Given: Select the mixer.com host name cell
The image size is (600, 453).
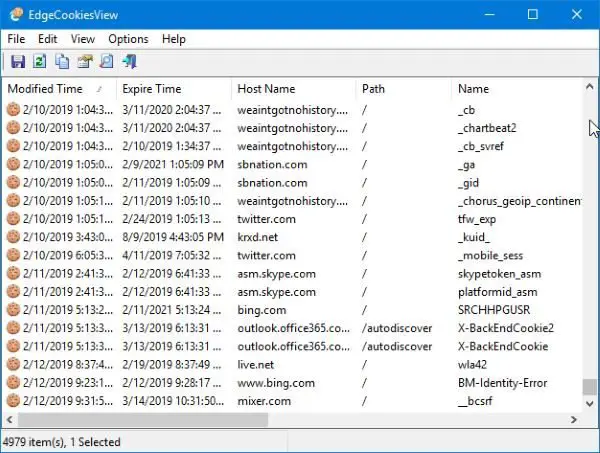Looking at the screenshot, I should (x=264, y=401).
